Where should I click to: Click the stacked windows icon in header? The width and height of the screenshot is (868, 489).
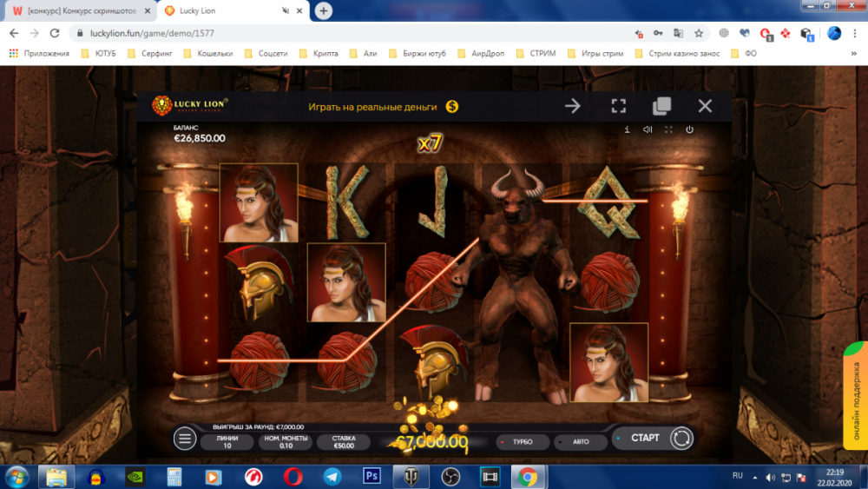coord(661,106)
